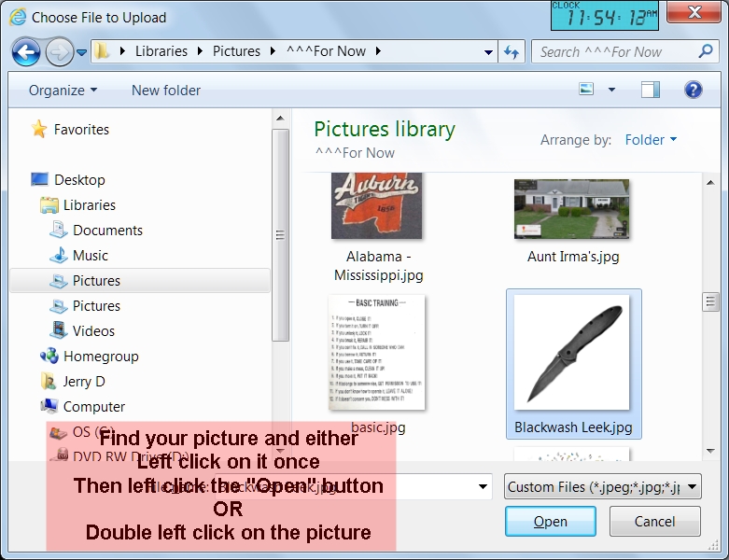Expand the arrow after Pictures breadcrumb
This screenshot has width=729, height=560.
[x=273, y=51]
